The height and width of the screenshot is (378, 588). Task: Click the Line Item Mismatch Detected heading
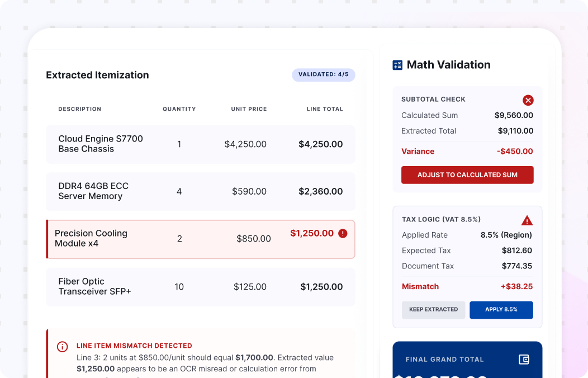134,346
